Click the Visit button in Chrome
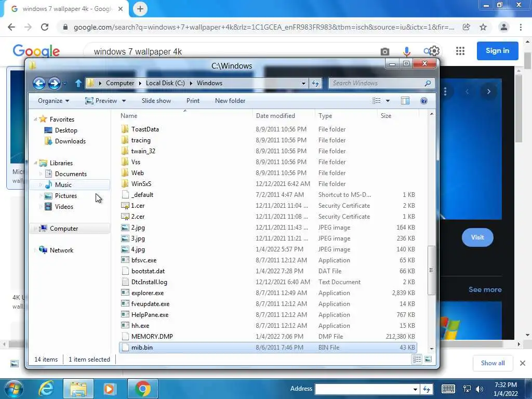Viewport: 532px width, 399px height. (x=477, y=237)
